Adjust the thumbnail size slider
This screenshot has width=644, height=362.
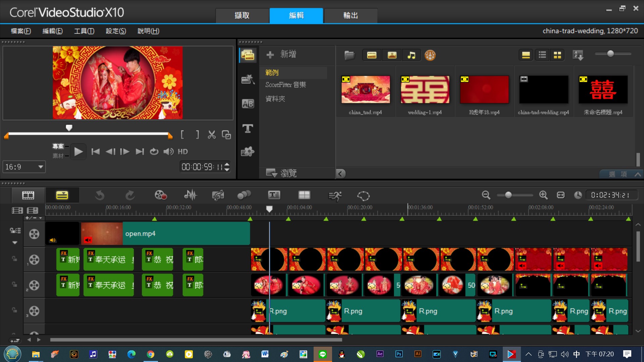[610, 54]
